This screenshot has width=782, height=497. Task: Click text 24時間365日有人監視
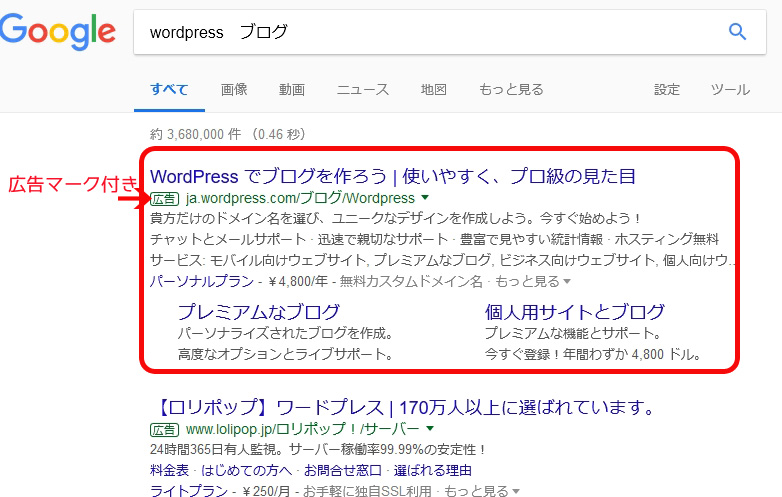(x=217, y=449)
